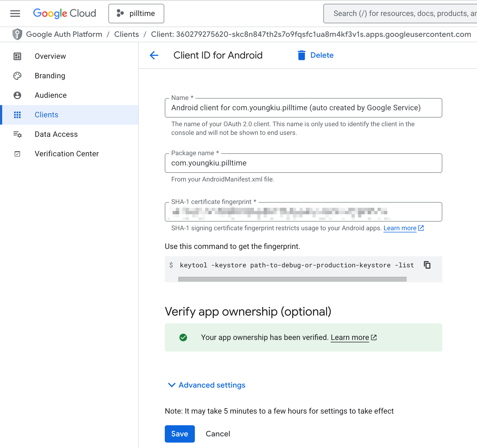
Task: Click the Verification Center checkbox icon
Action: click(x=17, y=154)
